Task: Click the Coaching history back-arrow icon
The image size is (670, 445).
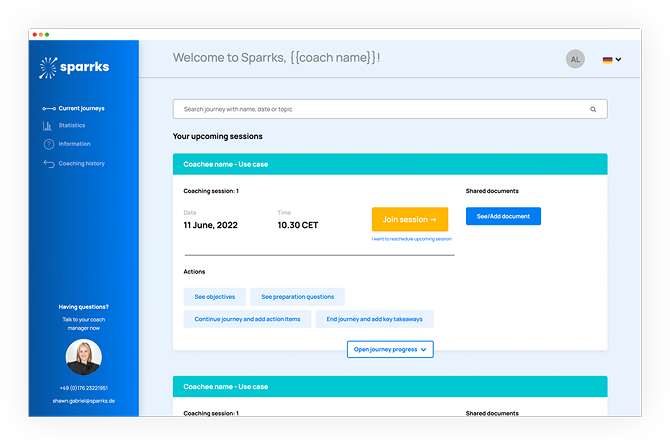Action: [48, 163]
